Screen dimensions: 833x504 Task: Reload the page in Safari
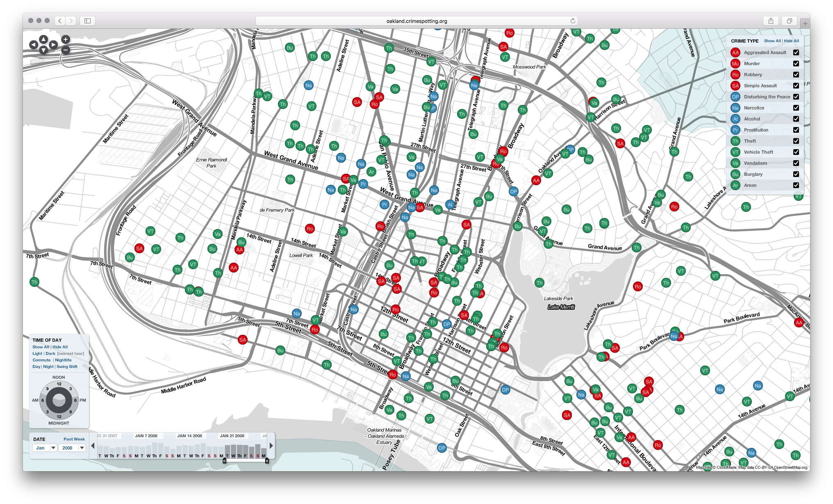click(x=573, y=21)
